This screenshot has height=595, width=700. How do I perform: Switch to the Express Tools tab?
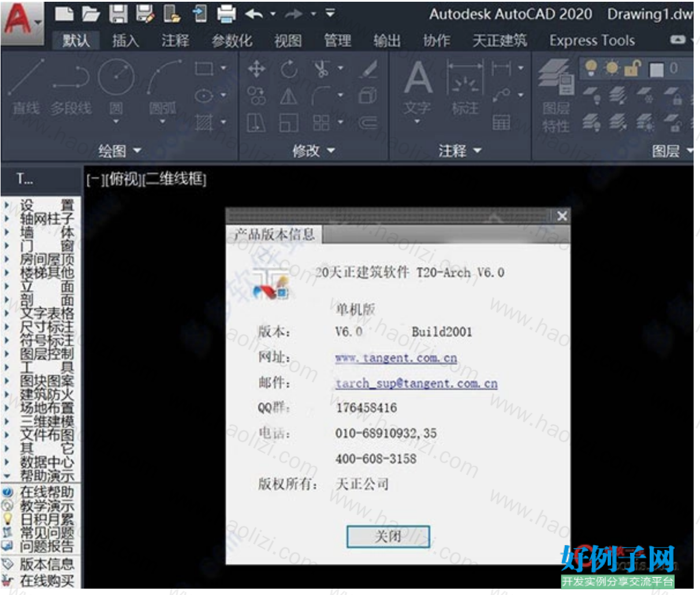click(592, 40)
